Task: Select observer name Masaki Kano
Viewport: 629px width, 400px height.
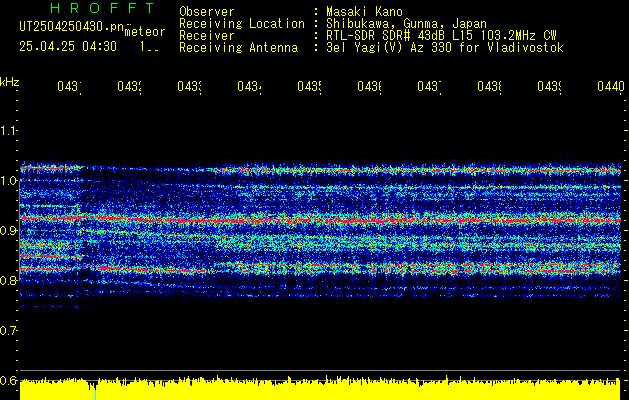Action: point(364,11)
